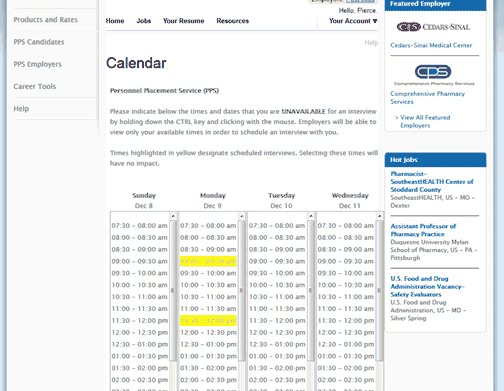Click Sunday list scroll-up arrow
504x391 pixels.
coord(173,216)
